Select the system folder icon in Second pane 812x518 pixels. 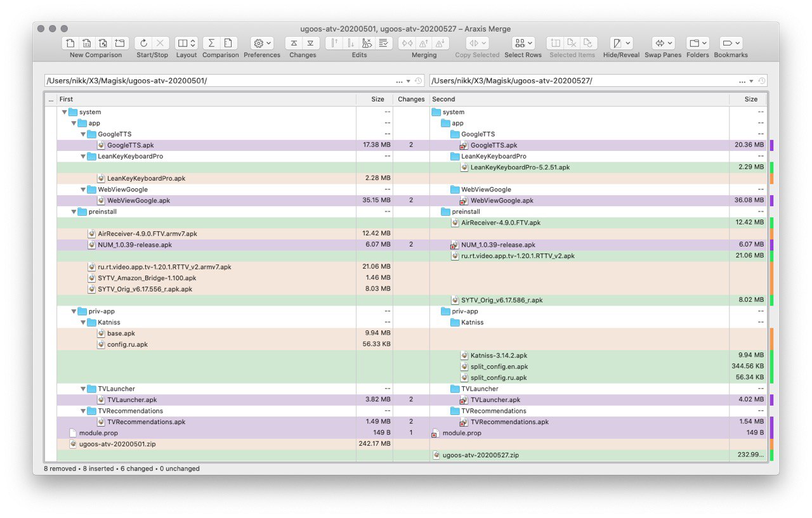click(436, 112)
